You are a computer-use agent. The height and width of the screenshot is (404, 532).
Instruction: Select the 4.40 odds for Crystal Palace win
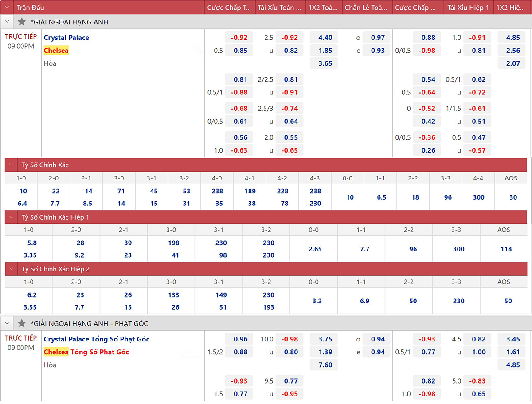click(325, 38)
